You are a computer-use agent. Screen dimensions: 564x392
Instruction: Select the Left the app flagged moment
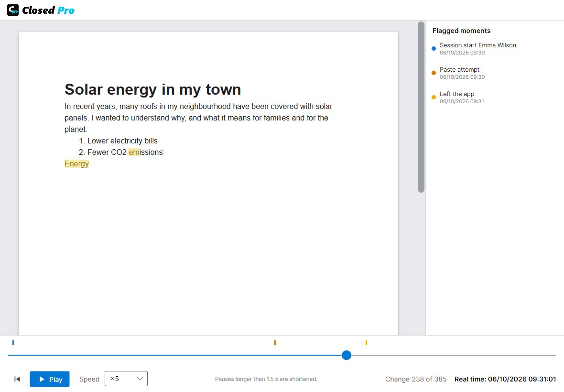(x=458, y=98)
